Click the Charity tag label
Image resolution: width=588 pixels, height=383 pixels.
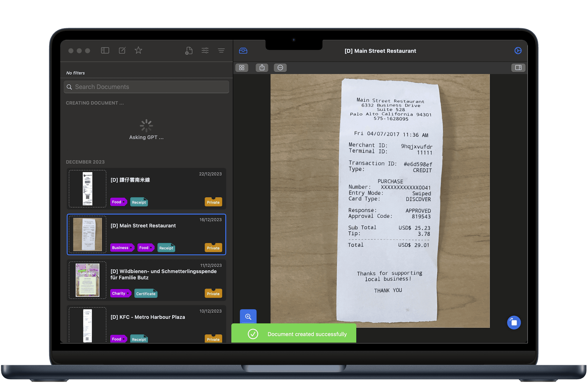point(119,293)
